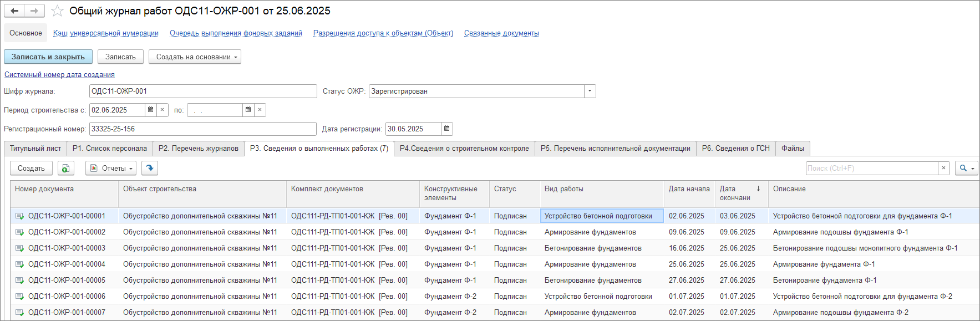This screenshot has height=321, width=980.
Task: Click the back navigation arrow
Action: point(14,11)
